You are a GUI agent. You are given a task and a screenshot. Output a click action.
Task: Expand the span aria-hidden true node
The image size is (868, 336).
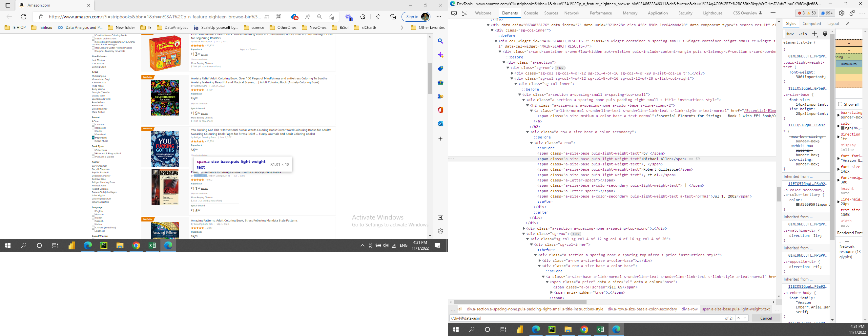pyautogui.click(x=551, y=293)
